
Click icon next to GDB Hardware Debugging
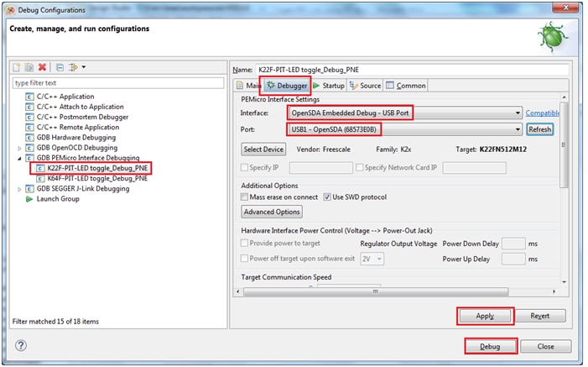click(29, 138)
